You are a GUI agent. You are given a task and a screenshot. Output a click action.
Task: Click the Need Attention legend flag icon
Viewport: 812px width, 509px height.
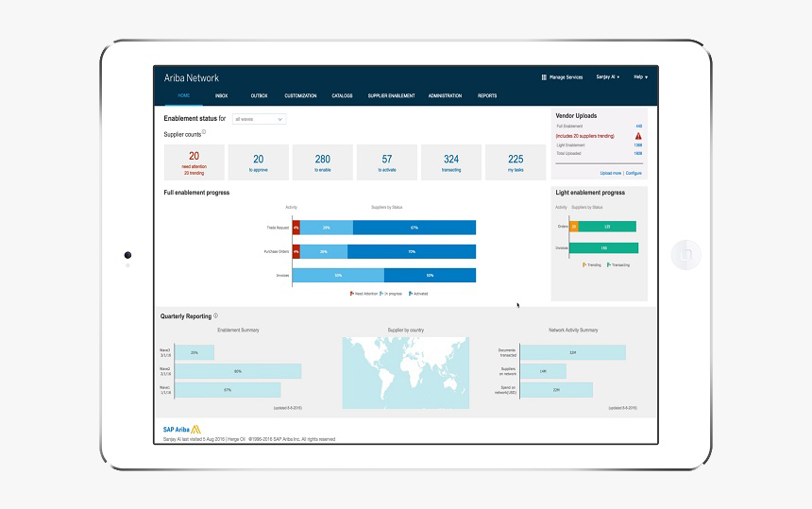click(351, 294)
